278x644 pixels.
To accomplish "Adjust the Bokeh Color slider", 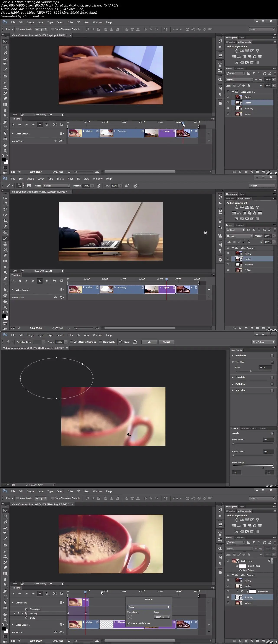I will tap(234, 456).
